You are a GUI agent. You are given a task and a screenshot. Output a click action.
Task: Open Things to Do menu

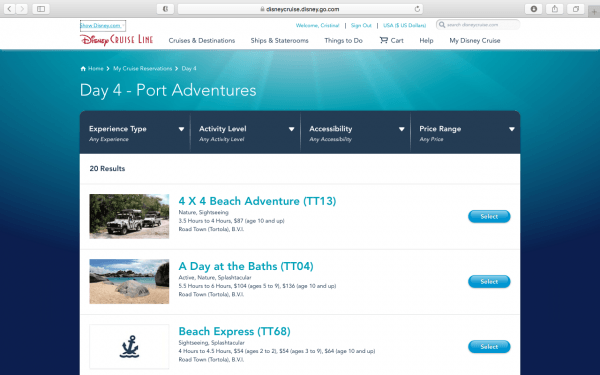click(x=343, y=41)
